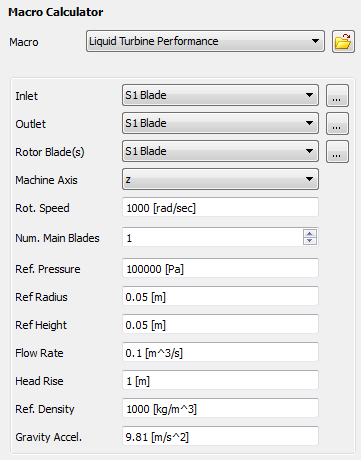361x460 pixels.
Task: Select the Flow Rate input field
Action: 220,352
